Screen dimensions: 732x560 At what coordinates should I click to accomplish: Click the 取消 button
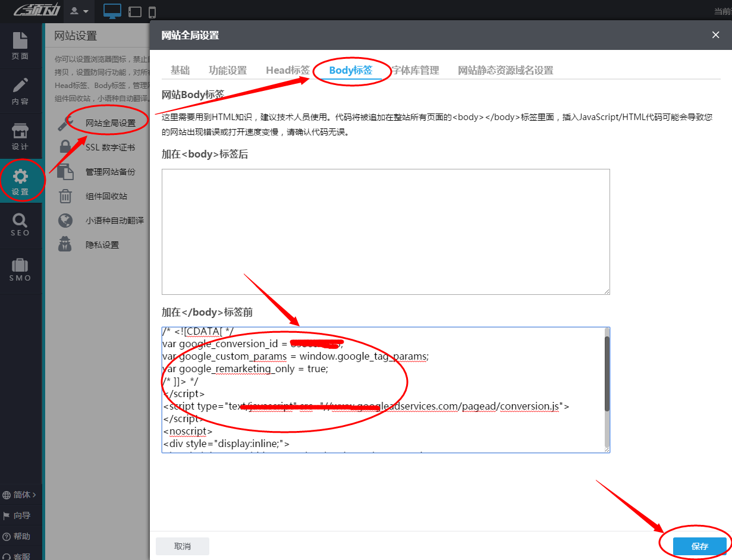coord(182,546)
